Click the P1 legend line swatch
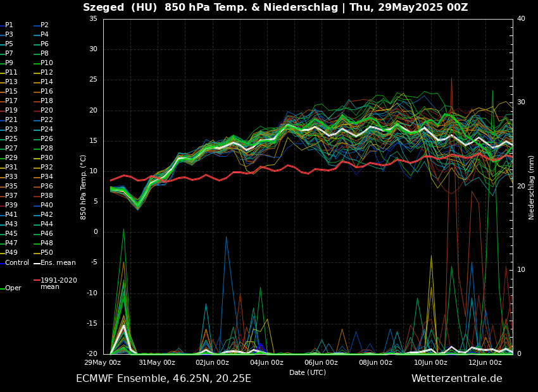This screenshot has height=392, width=538. pyautogui.click(x=2, y=25)
